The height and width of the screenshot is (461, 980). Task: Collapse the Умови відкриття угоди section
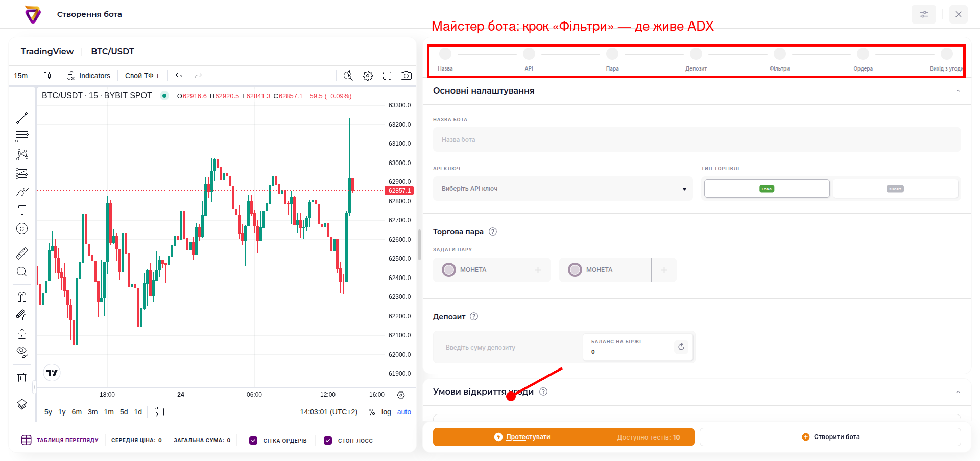(958, 392)
